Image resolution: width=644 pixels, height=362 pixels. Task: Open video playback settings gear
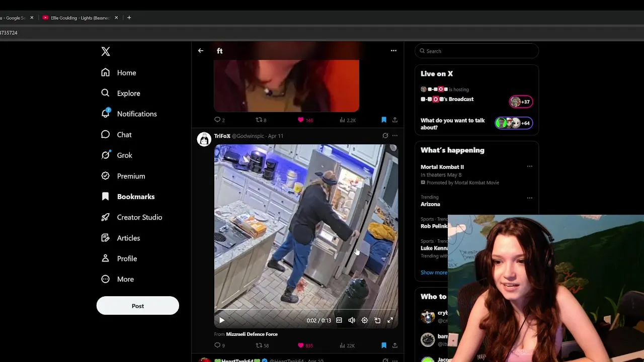pyautogui.click(x=365, y=320)
